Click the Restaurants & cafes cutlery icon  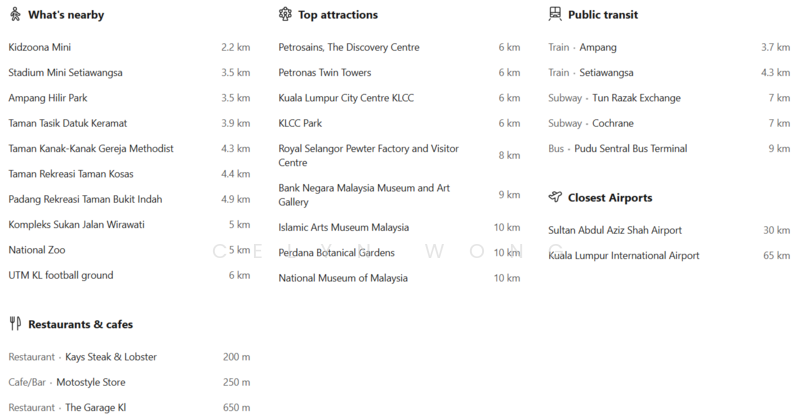coord(14,324)
